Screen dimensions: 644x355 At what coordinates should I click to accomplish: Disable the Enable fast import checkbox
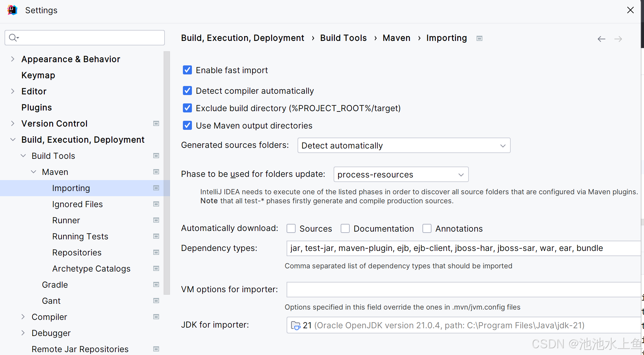point(187,70)
